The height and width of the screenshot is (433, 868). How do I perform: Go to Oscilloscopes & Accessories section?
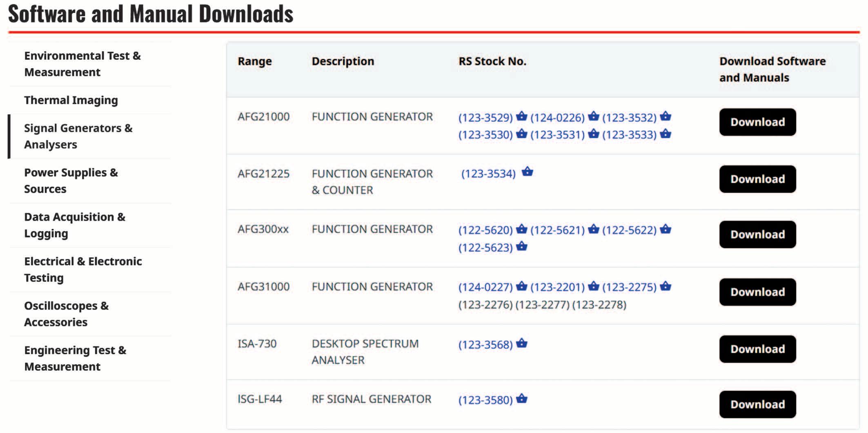click(67, 314)
